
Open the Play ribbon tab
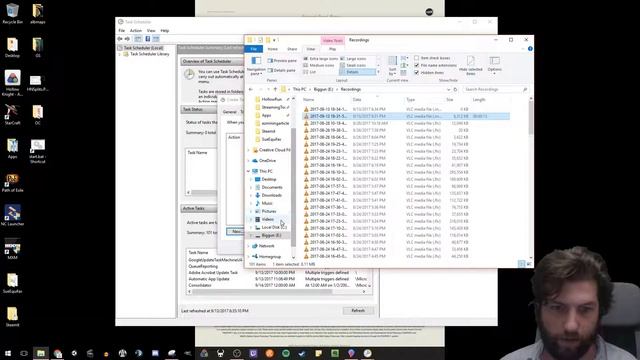tap(332, 49)
